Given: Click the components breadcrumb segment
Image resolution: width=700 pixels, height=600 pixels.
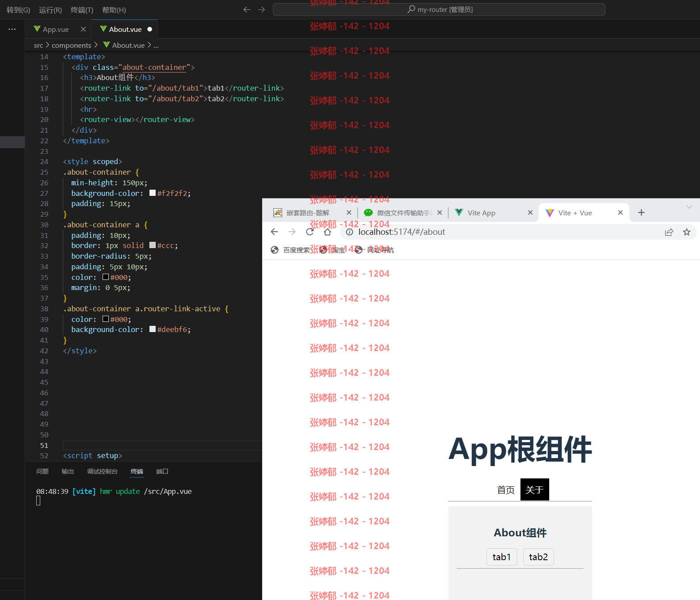Looking at the screenshot, I should click(x=71, y=45).
